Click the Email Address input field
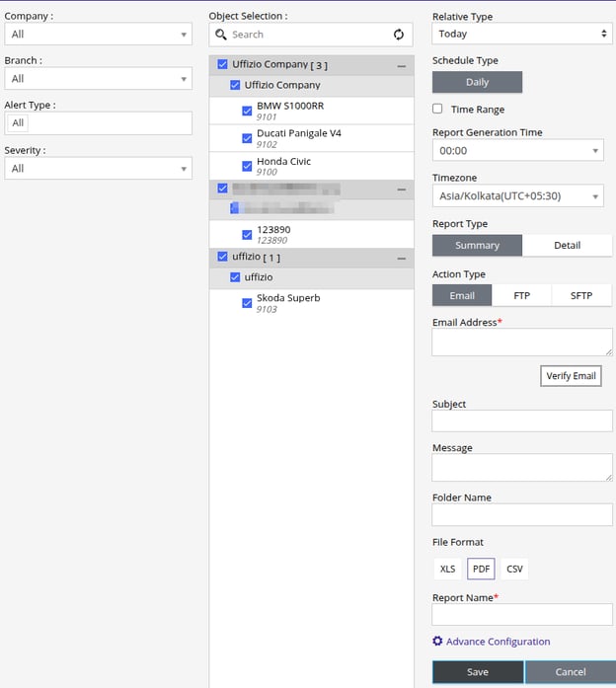Image resolution: width=616 pixels, height=688 pixels. [x=521, y=342]
